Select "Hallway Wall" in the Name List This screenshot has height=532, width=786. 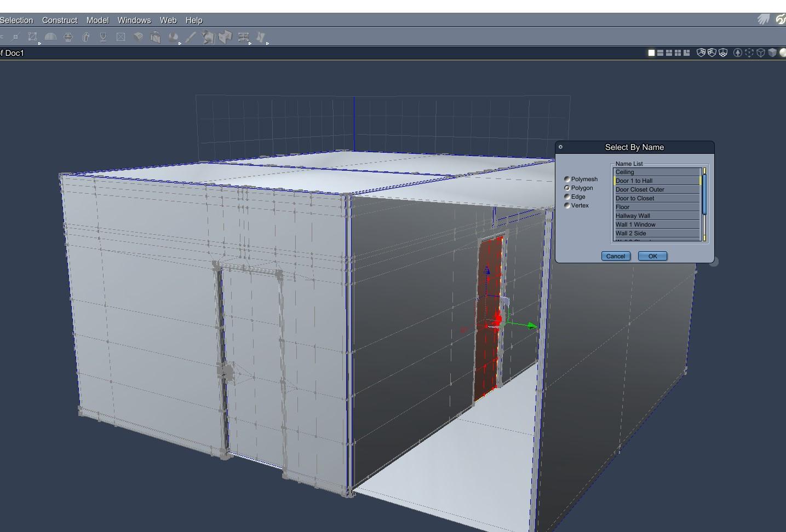657,216
